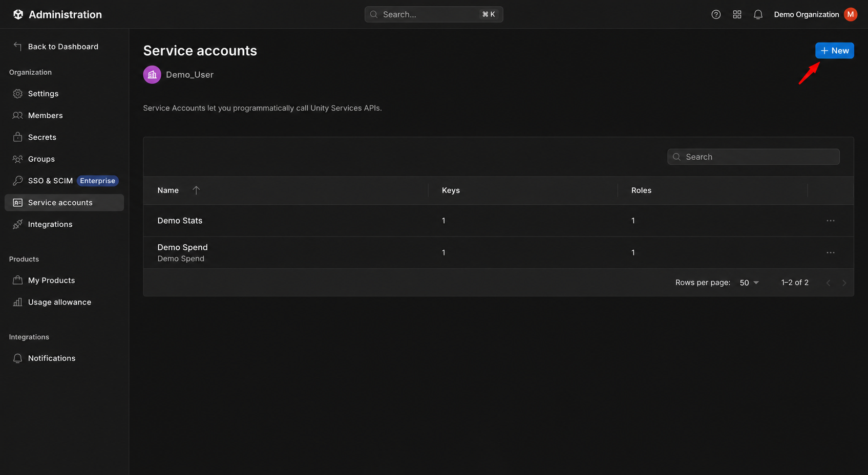The width and height of the screenshot is (868, 475).
Task: Click the Enterprise badge
Action: click(97, 181)
